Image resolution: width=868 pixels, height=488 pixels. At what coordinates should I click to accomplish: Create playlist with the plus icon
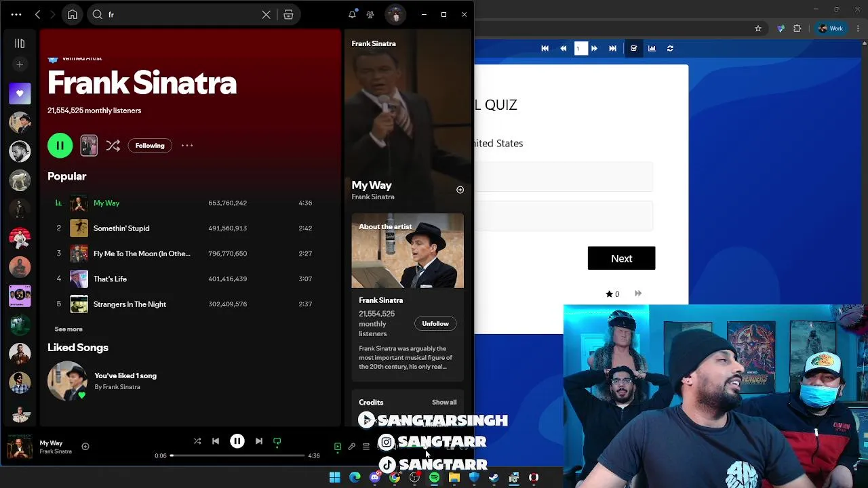point(20,64)
